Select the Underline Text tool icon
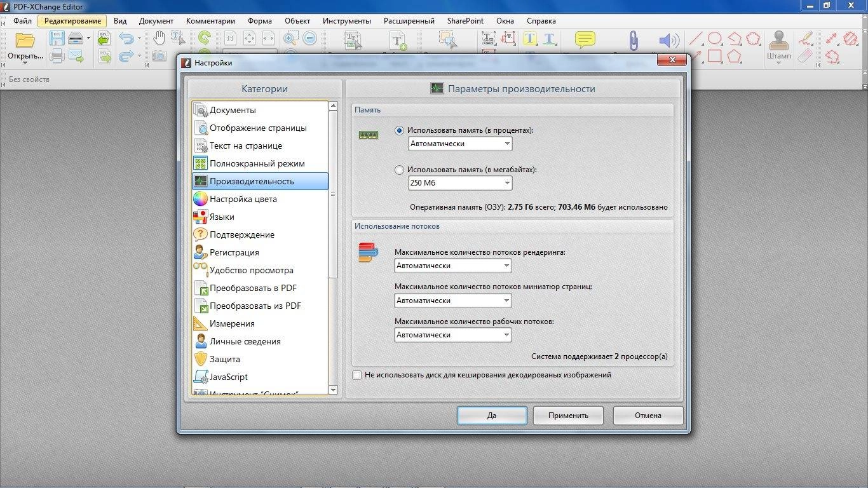 point(549,38)
